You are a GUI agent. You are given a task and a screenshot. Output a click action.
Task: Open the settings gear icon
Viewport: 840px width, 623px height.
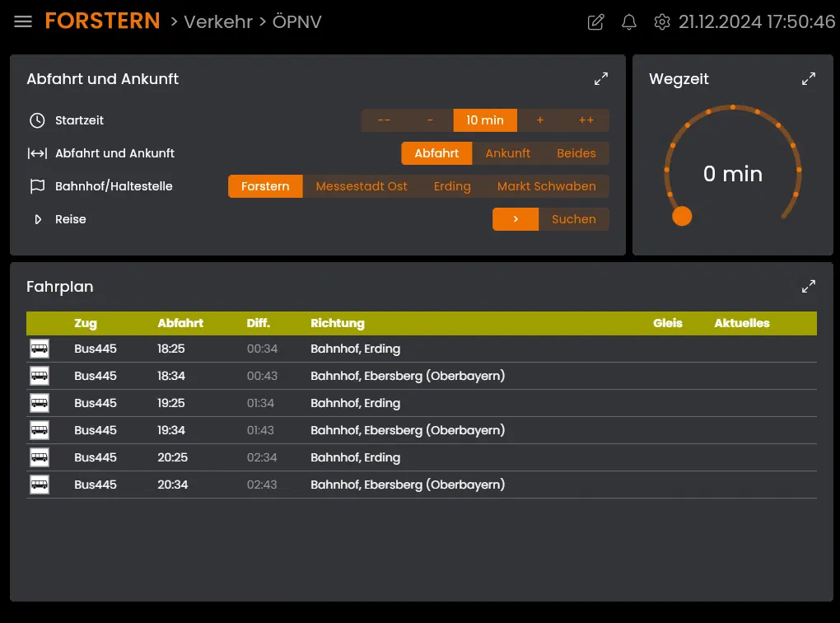(662, 22)
